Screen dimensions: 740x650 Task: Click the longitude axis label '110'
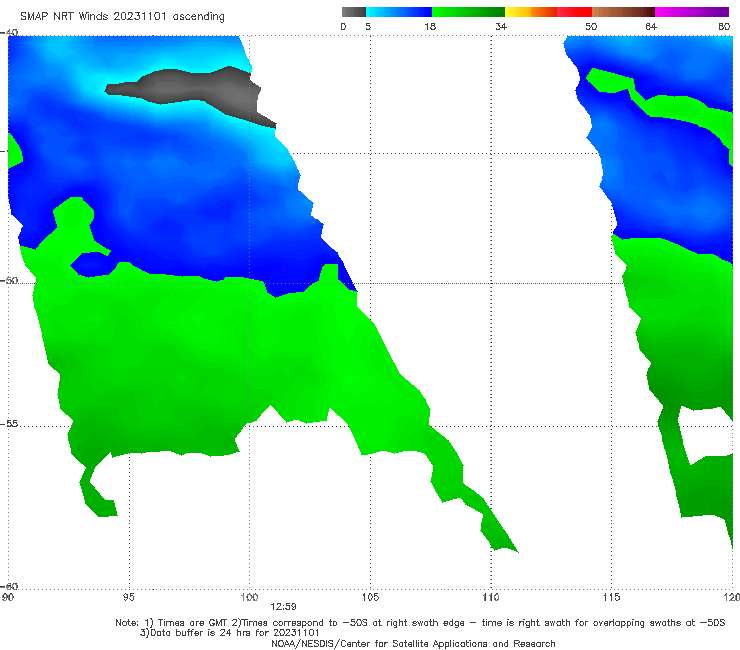[491, 598]
